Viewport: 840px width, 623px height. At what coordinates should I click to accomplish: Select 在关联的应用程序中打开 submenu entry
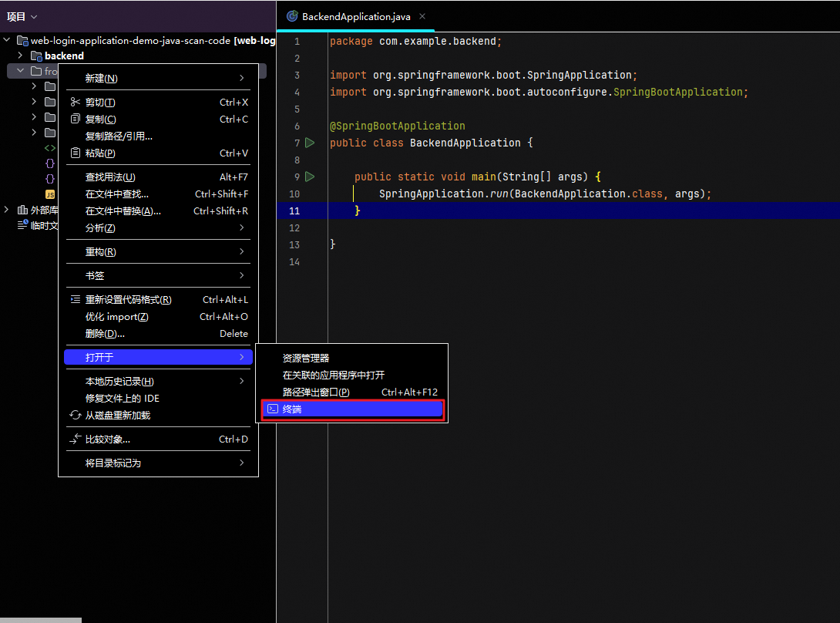[x=352, y=375]
